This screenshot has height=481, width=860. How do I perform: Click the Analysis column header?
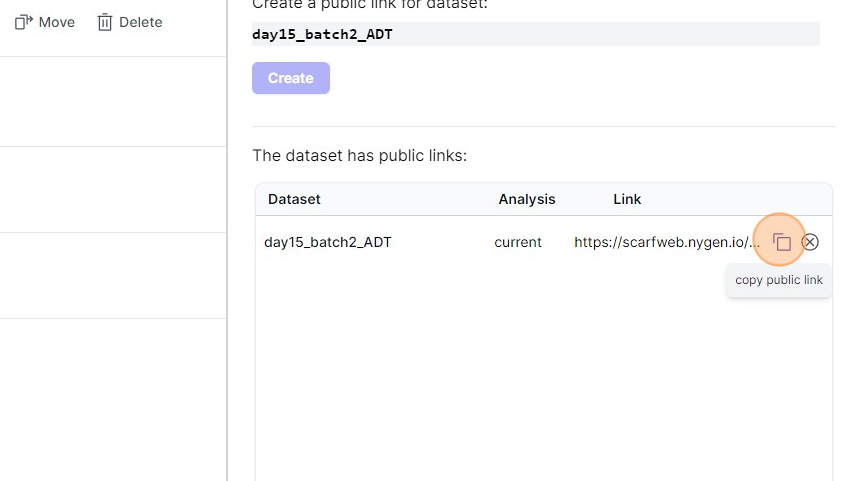click(527, 199)
